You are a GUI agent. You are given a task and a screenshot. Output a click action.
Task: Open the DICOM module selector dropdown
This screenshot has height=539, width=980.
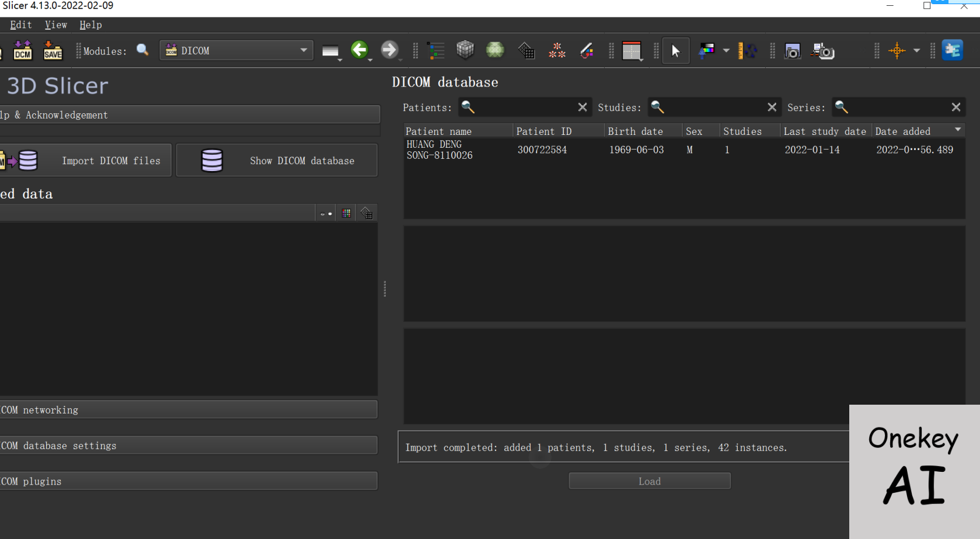point(236,51)
